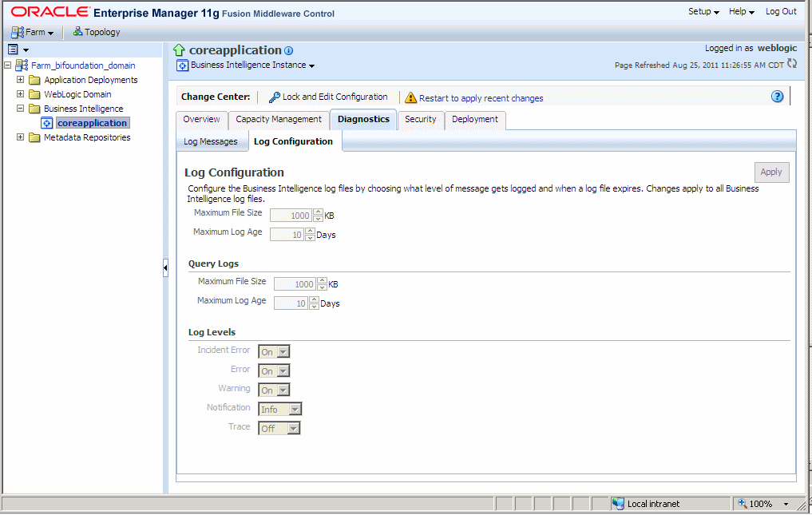812x515 pixels.
Task: Click the Apply button
Action: click(x=771, y=172)
